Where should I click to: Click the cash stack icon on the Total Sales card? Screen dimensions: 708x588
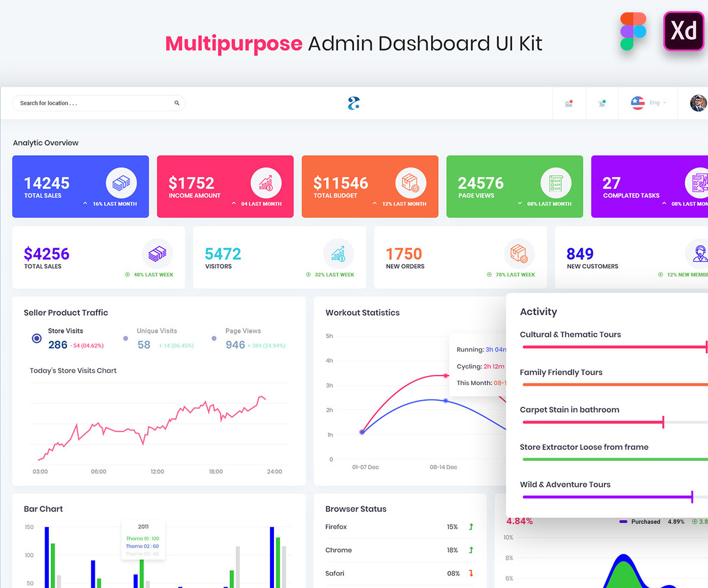coord(121,182)
